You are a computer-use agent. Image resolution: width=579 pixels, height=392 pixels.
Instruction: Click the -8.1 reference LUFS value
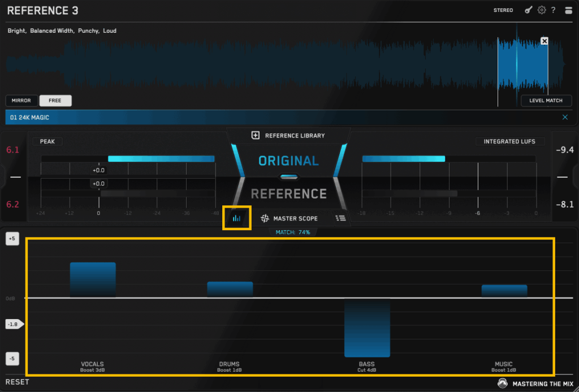click(x=565, y=204)
